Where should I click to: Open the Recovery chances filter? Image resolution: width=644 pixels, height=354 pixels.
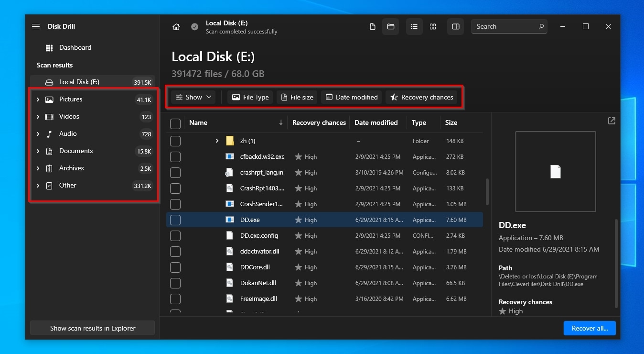pyautogui.click(x=421, y=97)
